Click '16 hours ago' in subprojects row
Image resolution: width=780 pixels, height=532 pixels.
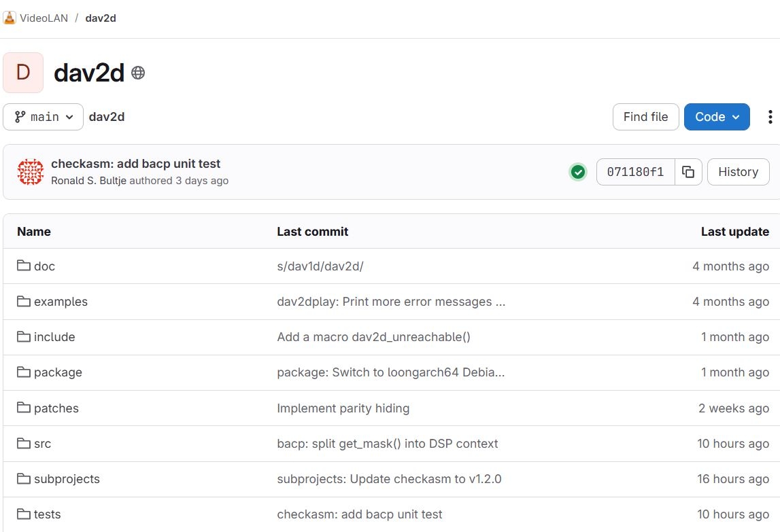click(x=733, y=479)
